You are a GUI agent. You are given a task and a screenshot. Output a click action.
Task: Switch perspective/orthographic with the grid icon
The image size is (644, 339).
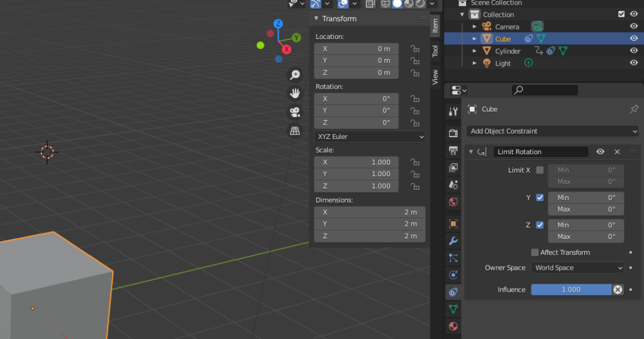pyautogui.click(x=294, y=131)
